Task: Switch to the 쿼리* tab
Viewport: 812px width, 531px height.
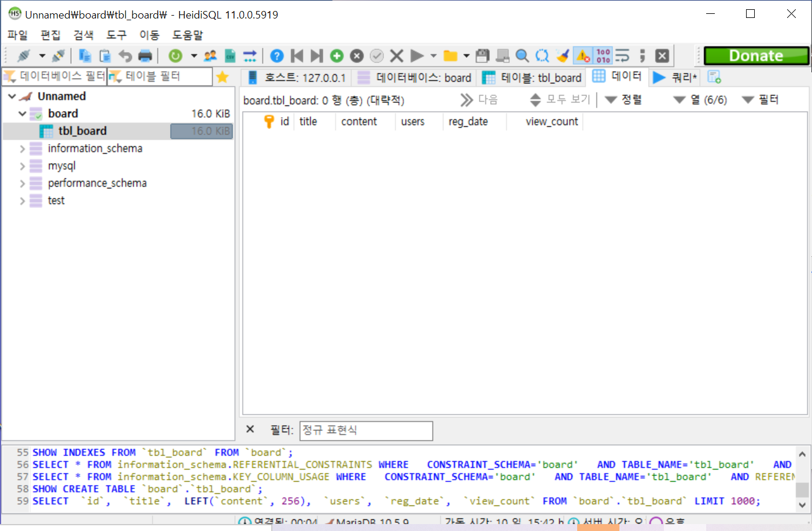Action: point(676,78)
